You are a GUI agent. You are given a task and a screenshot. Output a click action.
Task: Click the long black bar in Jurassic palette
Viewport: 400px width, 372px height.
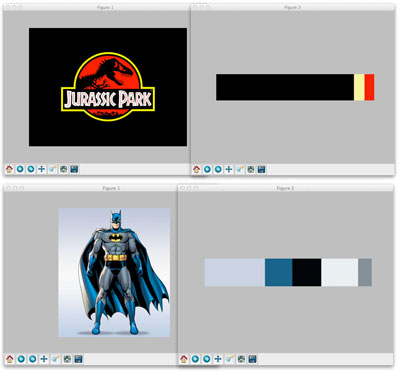click(x=285, y=87)
